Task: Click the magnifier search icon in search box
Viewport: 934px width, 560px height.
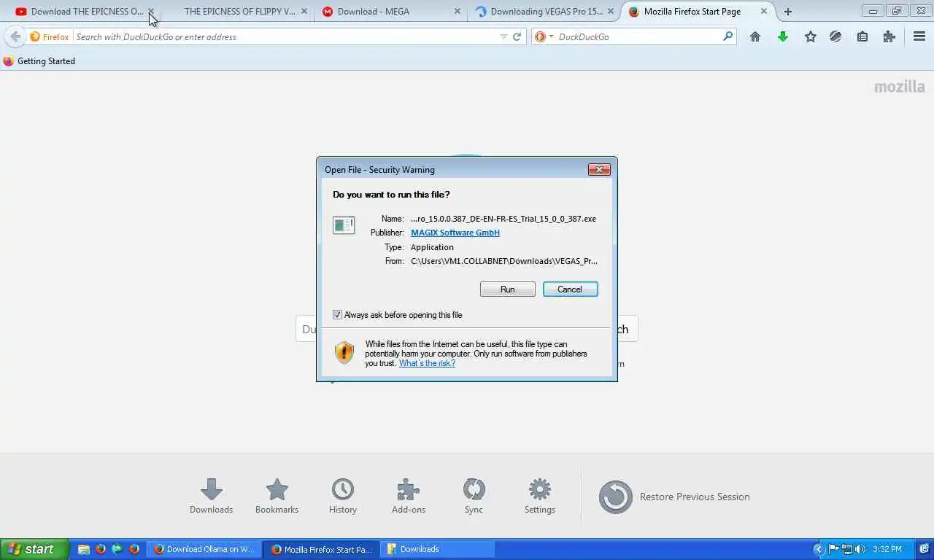Action: [727, 36]
